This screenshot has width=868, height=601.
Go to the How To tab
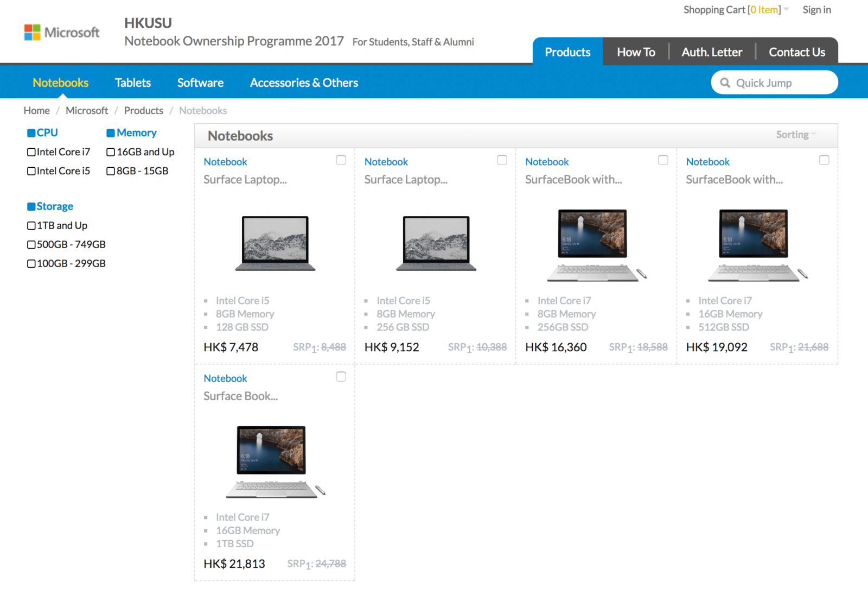636,52
